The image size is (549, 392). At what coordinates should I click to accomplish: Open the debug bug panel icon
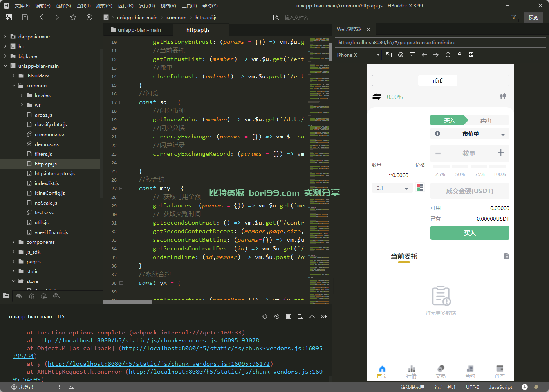coord(31,296)
